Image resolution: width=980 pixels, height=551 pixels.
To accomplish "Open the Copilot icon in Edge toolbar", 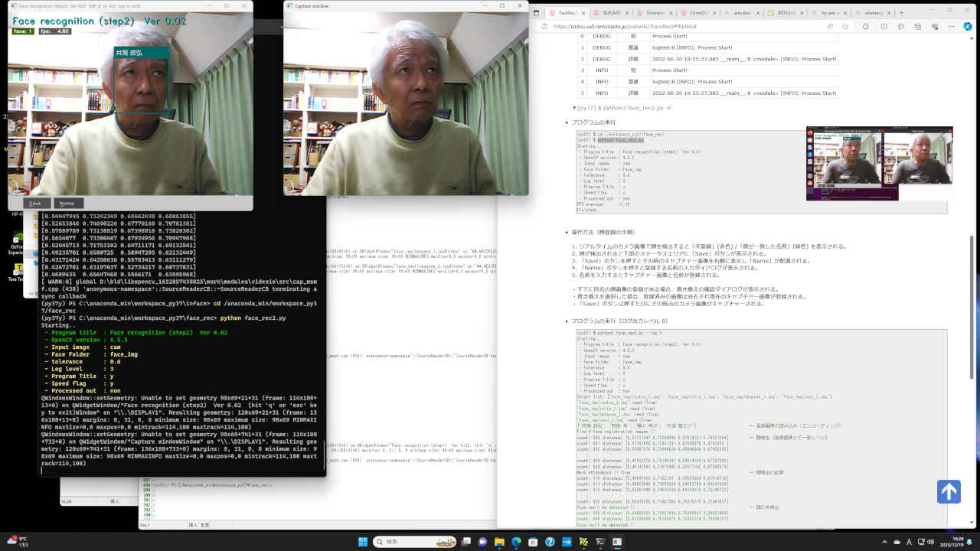I will pos(968,26).
